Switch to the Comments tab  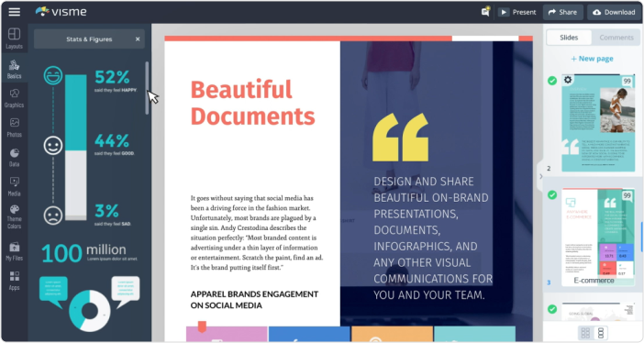[616, 38]
